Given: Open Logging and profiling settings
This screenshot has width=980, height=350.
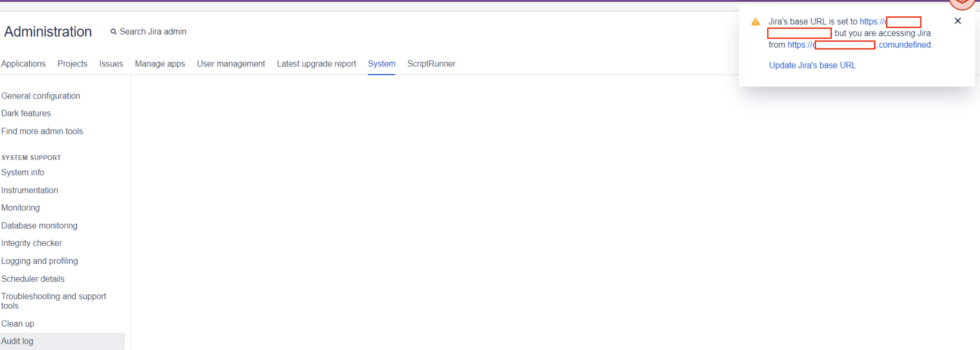Looking at the screenshot, I should [x=40, y=261].
